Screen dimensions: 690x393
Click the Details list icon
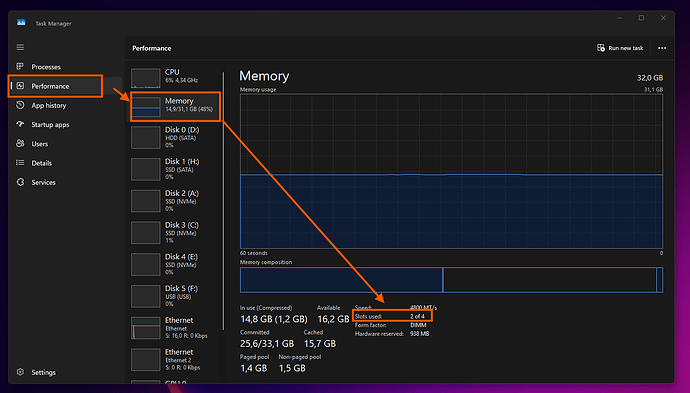[x=20, y=163]
